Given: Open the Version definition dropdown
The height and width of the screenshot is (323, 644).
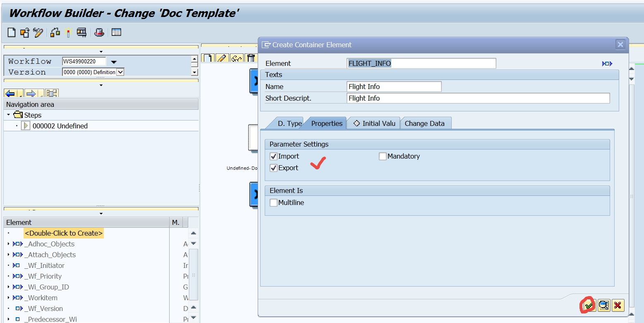Looking at the screenshot, I should pyautogui.click(x=120, y=72).
